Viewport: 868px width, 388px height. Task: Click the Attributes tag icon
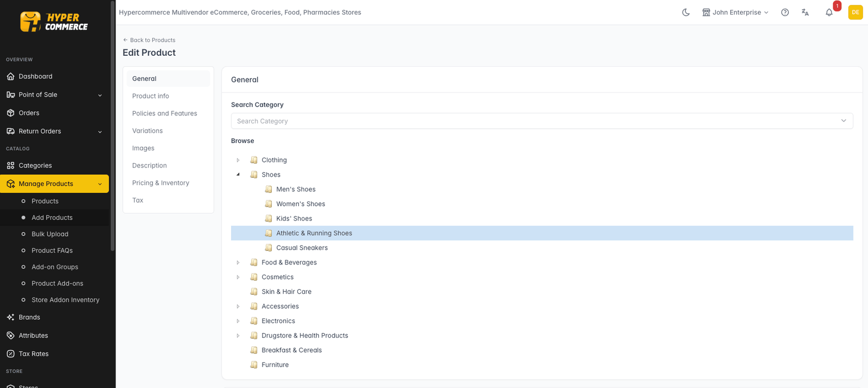tap(10, 335)
